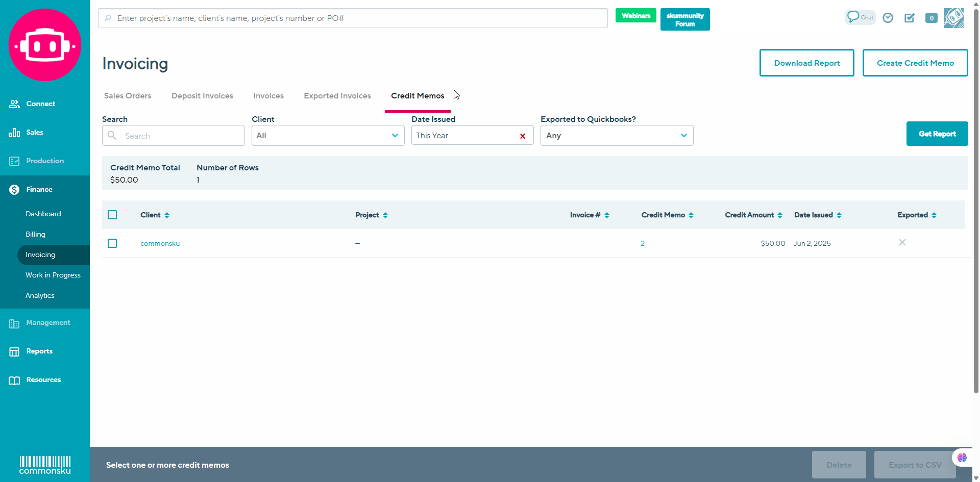Open credit memo number 2 link
Screen dimensions: 980x482
643,243
